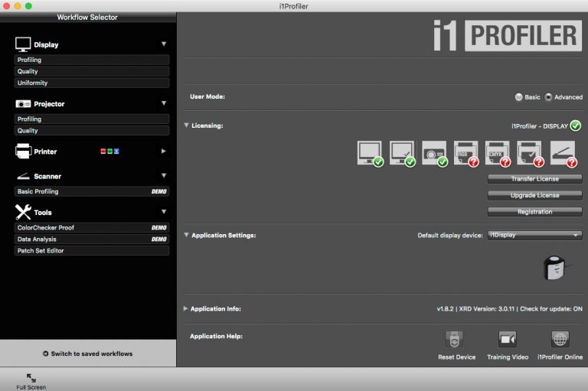Collapse the Display workflow section
The width and height of the screenshot is (588, 391).
164,44
